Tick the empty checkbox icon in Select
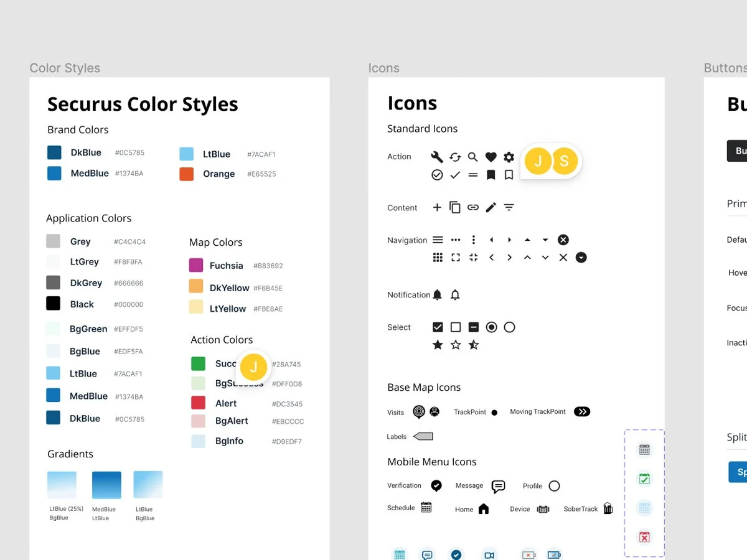This screenshot has height=560, width=747. [x=456, y=327]
